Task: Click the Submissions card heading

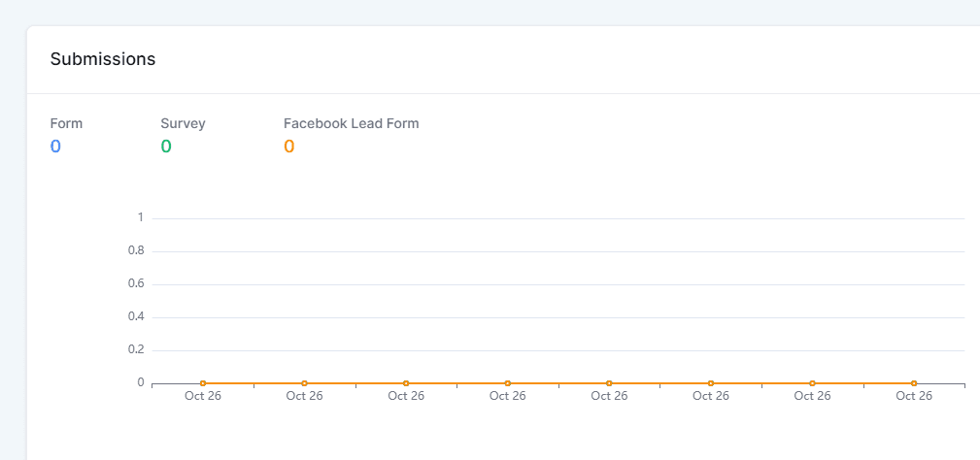Action: pyautogui.click(x=103, y=59)
